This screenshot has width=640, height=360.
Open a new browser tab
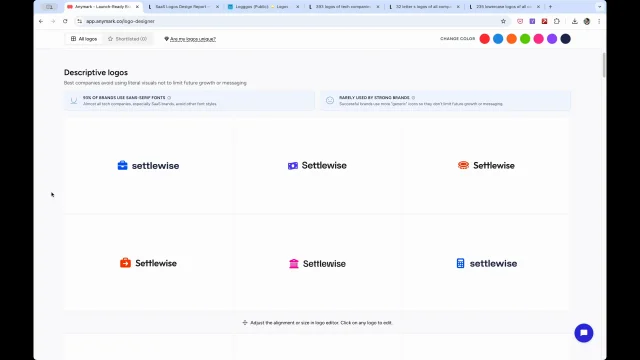tap(550, 7)
